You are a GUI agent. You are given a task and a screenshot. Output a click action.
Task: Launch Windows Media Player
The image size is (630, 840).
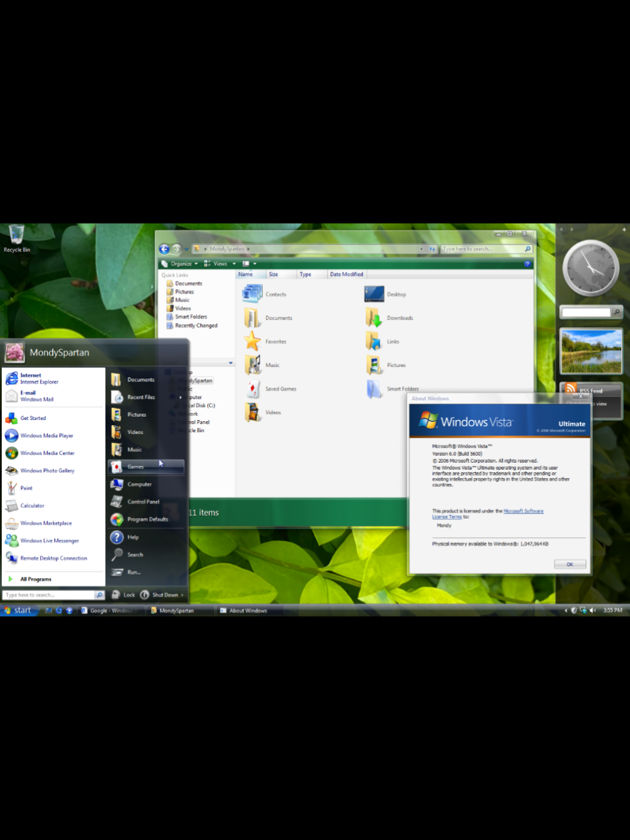54,436
